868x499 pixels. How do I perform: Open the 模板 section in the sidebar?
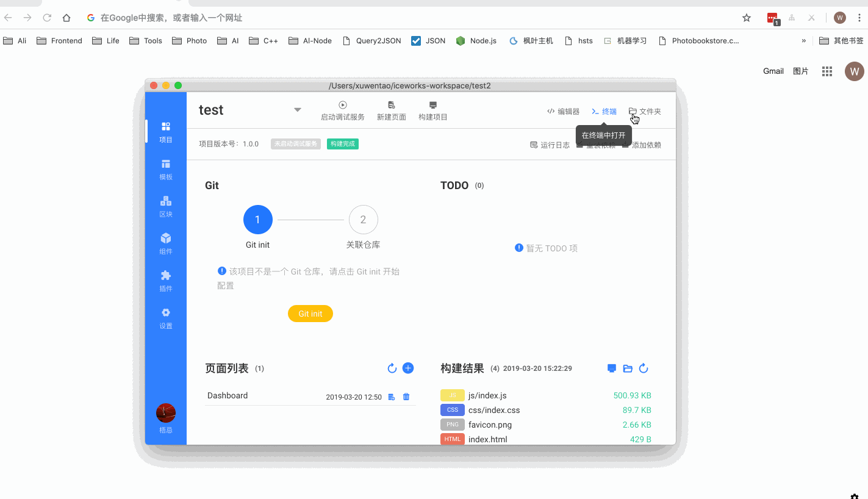pyautogui.click(x=166, y=169)
